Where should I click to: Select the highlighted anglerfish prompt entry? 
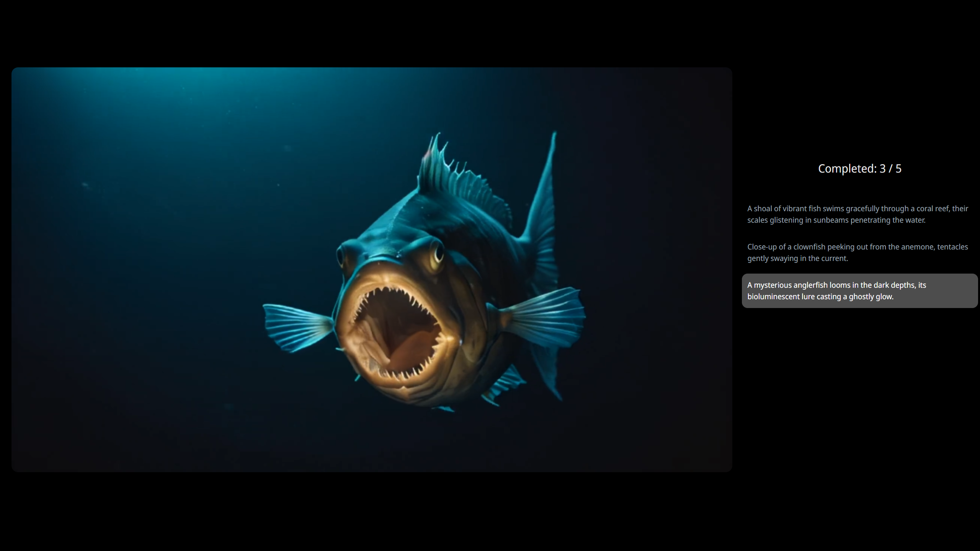tap(859, 291)
